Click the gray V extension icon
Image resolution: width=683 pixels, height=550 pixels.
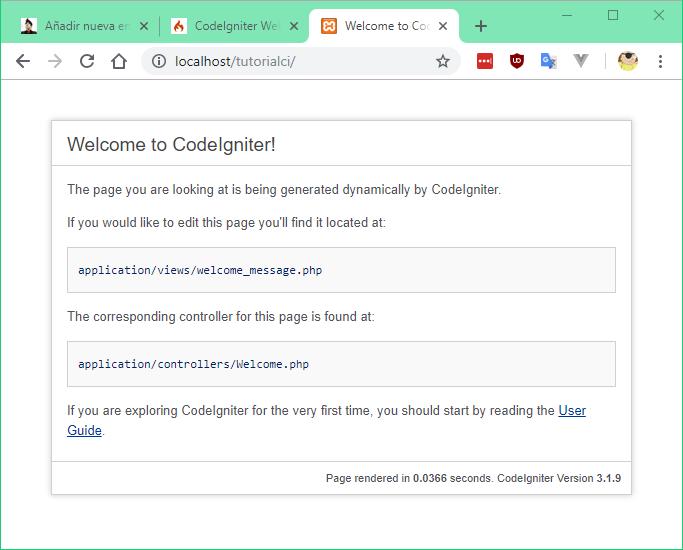tap(581, 61)
